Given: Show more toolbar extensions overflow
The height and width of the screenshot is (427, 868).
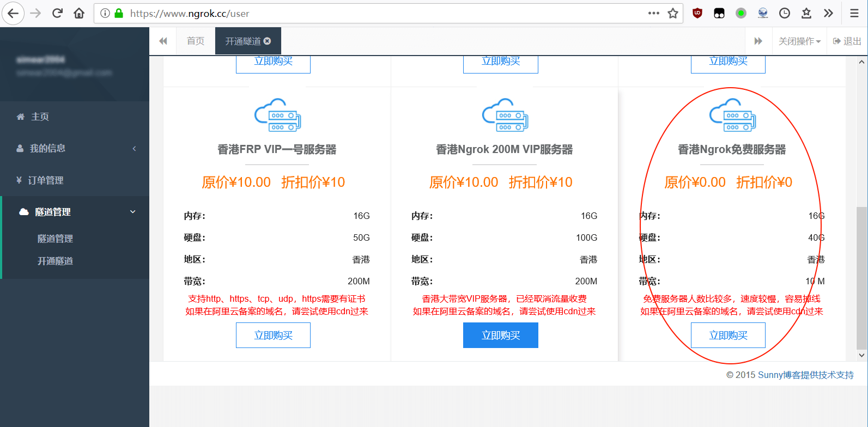Looking at the screenshot, I should (x=828, y=13).
